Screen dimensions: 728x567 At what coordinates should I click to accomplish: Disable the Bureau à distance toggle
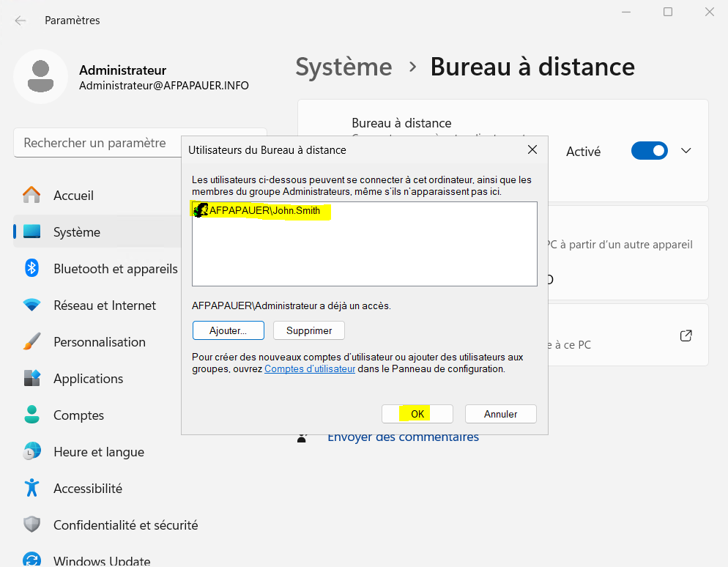coord(649,151)
